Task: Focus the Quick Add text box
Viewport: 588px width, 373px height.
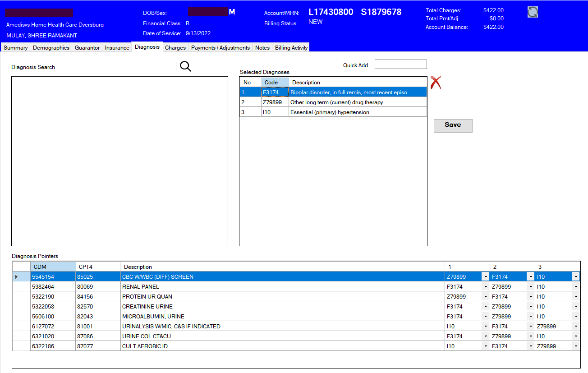Action: coord(400,64)
